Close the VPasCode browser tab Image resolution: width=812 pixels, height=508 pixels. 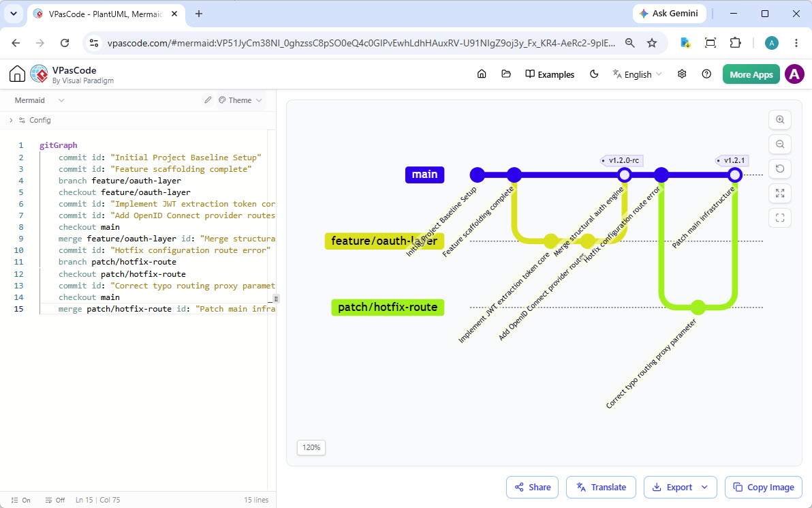(x=174, y=14)
